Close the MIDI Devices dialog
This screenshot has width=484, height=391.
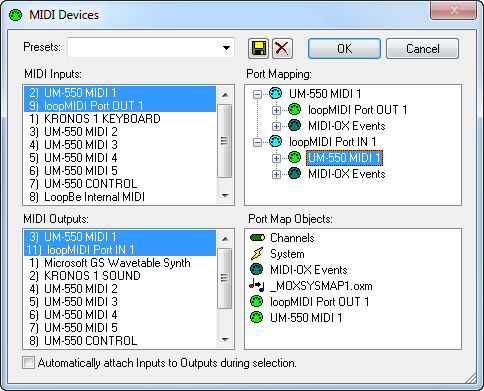(x=453, y=10)
